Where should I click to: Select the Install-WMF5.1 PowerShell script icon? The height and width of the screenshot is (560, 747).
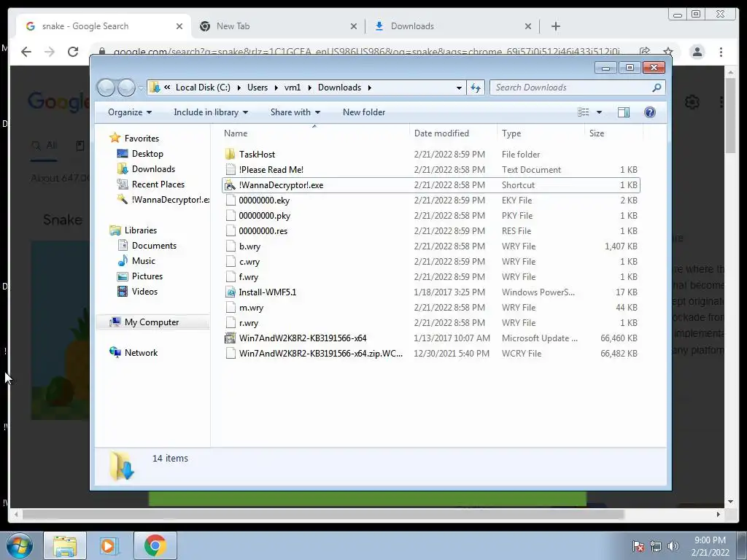[231, 292]
